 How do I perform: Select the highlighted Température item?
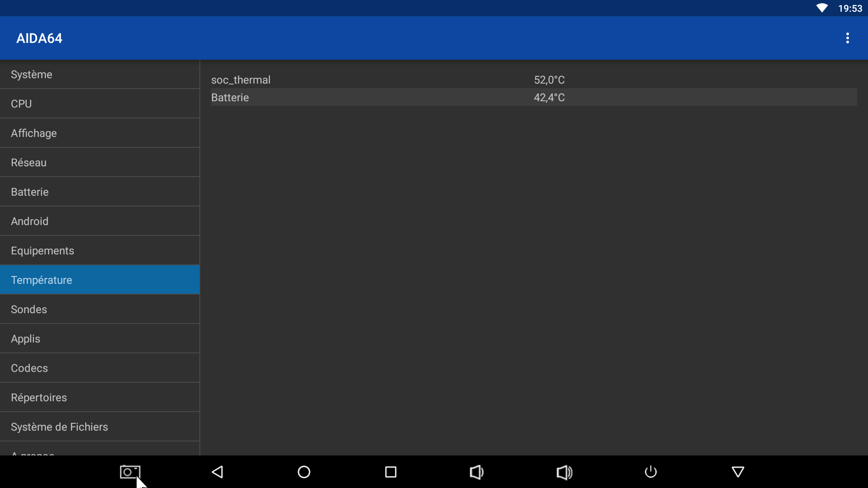click(99, 280)
